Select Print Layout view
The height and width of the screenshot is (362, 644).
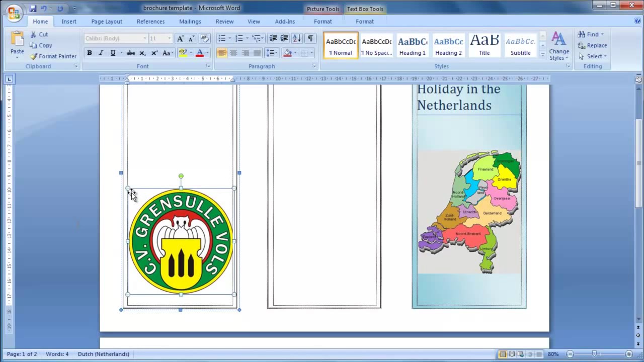(x=502, y=354)
